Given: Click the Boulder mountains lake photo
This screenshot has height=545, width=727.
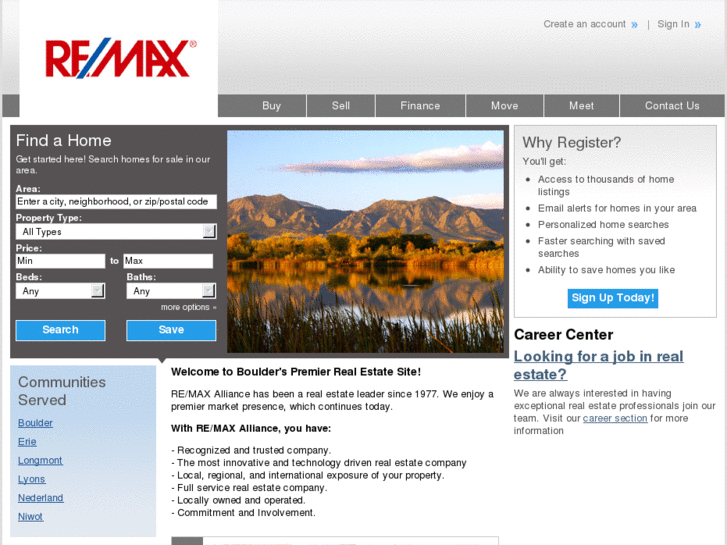Looking at the screenshot, I should click(365, 241).
